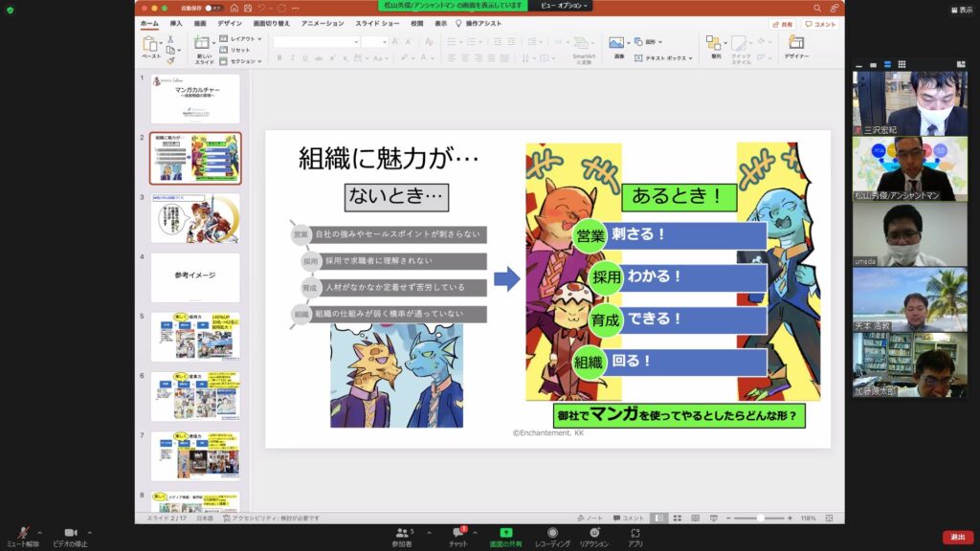
Task: Open the Shapes dropdown
Action: 648,42
